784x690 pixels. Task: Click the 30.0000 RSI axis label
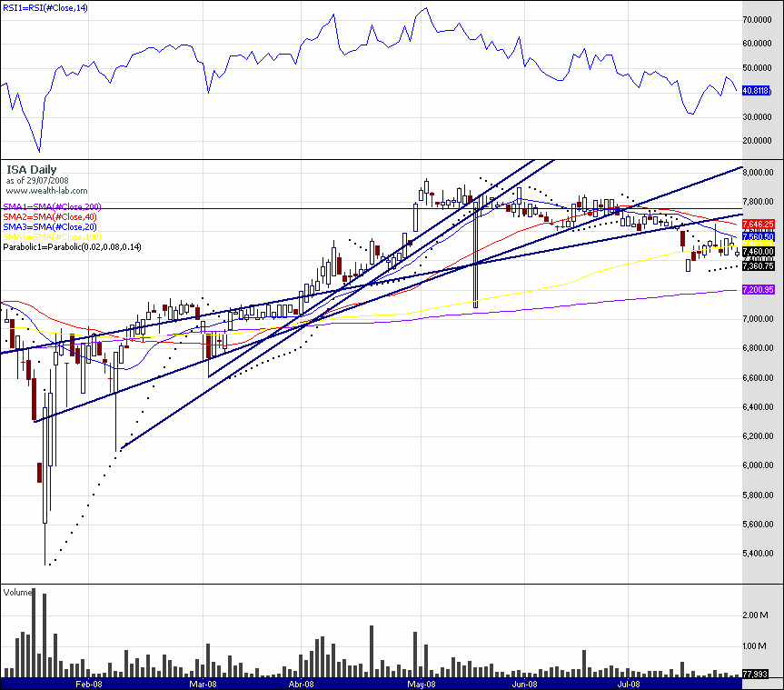[x=757, y=116]
